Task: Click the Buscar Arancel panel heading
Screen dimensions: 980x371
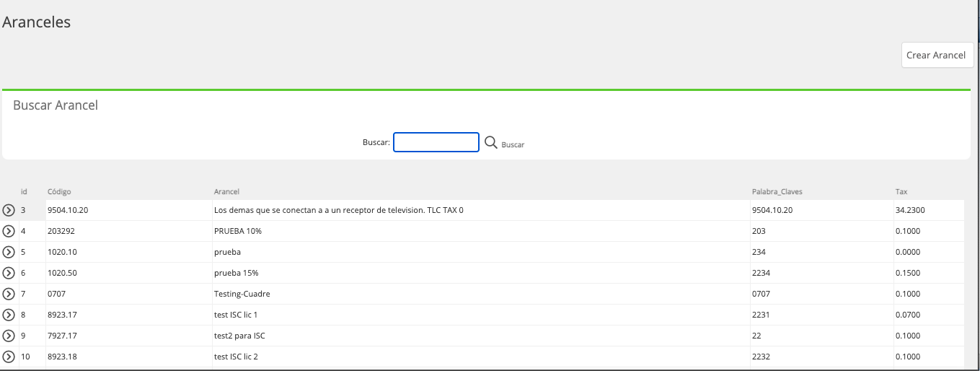Action: tap(56, 105)
